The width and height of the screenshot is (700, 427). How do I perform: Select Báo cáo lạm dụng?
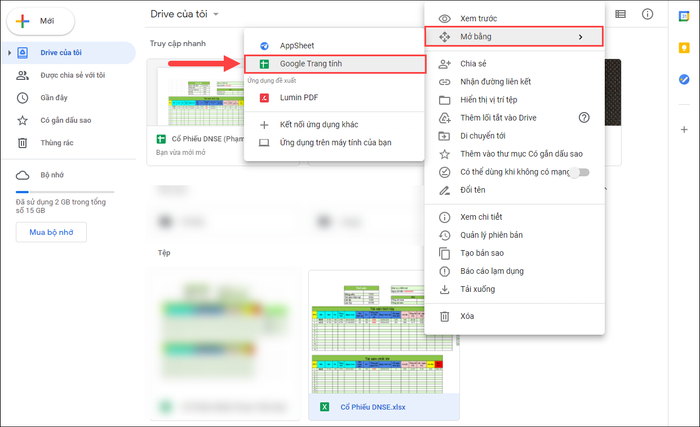[514, 271]
